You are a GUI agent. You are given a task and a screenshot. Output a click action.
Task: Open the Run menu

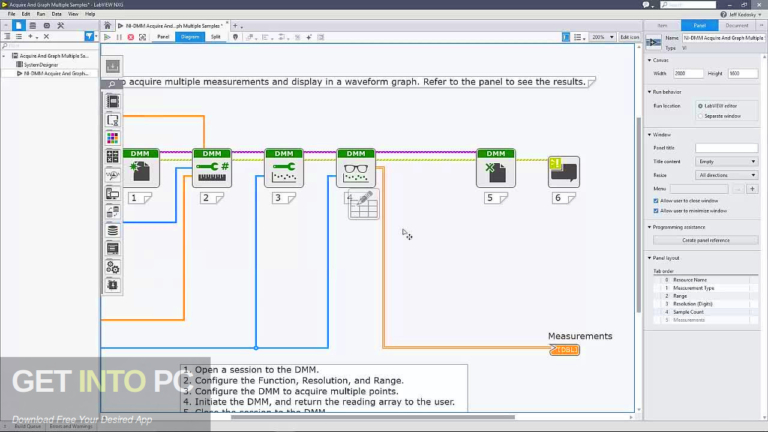pos(41,14)
